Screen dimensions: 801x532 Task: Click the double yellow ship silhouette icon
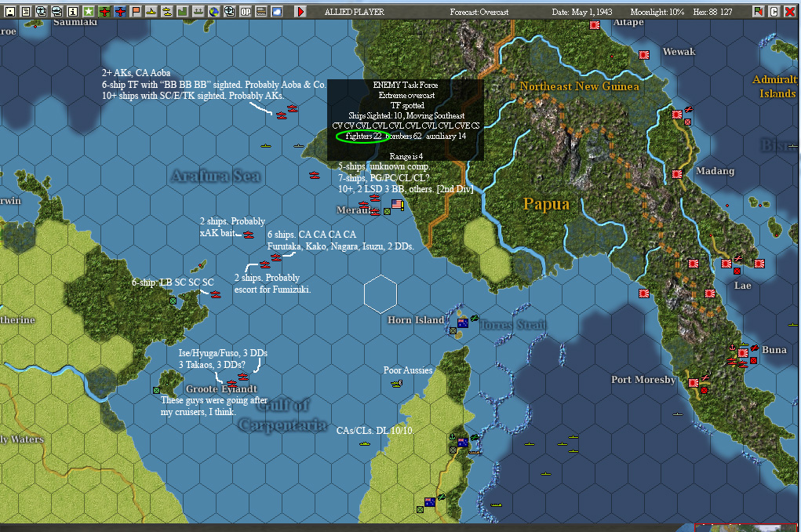pos(167,11)
